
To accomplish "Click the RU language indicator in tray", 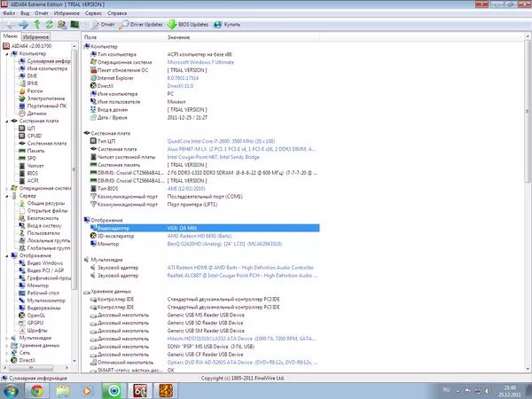I will coord(447,390).
